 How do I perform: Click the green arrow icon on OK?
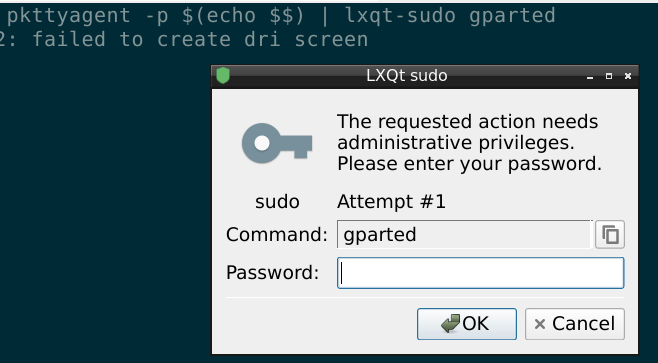coord(451,324)
